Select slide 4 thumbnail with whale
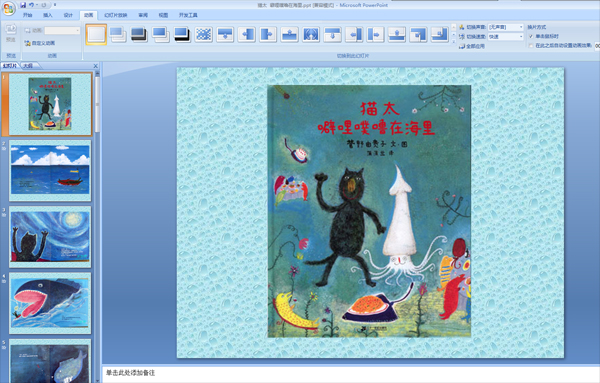Viewport: 600px width, 383px height. (x=50, y=303)
